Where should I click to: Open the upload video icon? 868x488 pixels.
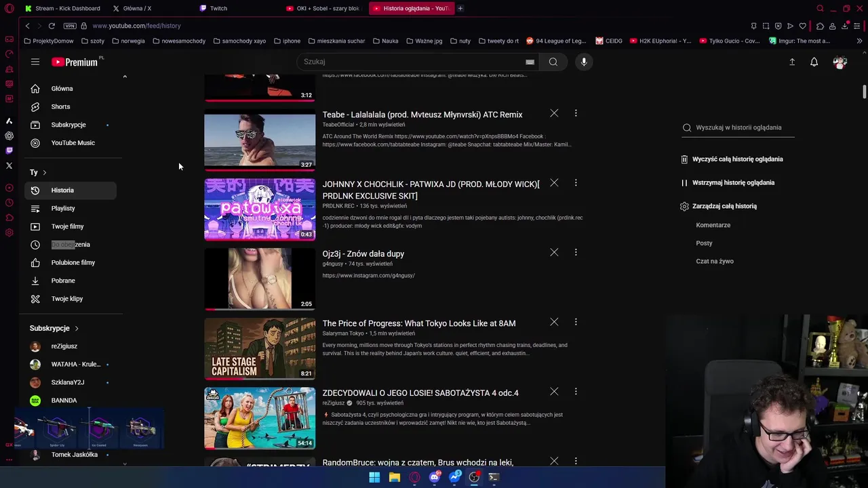(x=792, y=62)
